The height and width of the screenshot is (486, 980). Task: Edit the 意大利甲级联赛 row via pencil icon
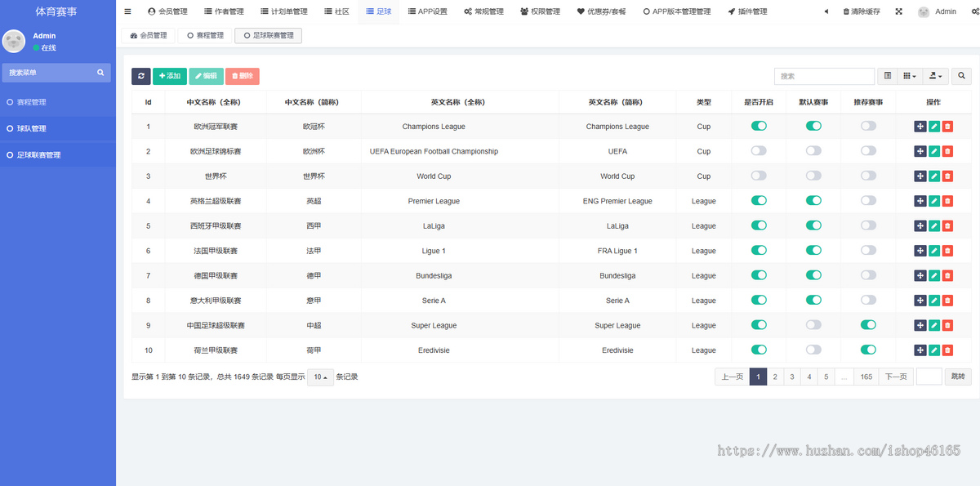[934, 301]
